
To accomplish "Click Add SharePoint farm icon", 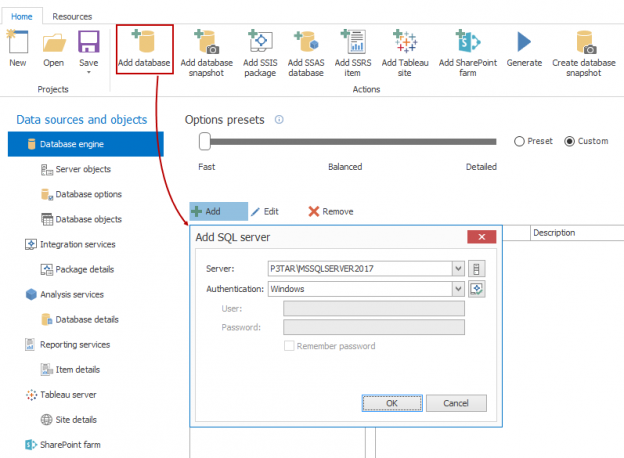I will [468, 41].
